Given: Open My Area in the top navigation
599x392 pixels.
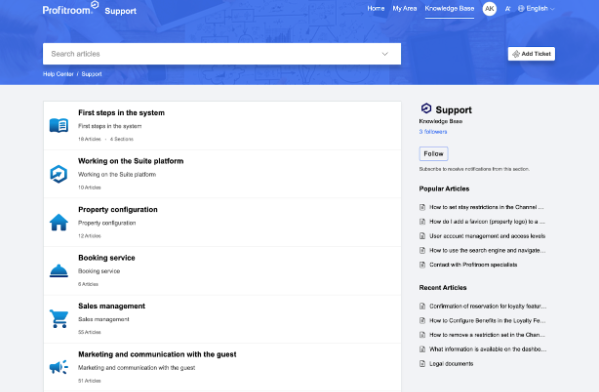Looking at the screenshot, I should [x=405, y=8].
